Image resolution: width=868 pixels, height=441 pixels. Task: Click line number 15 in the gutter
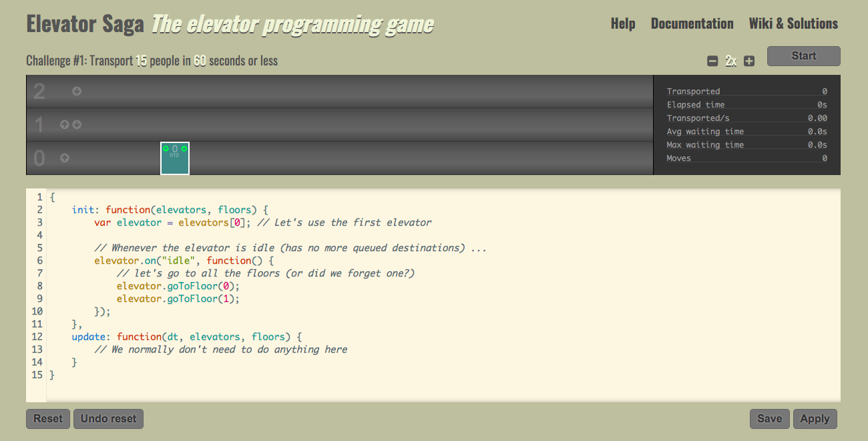(37, 375)
